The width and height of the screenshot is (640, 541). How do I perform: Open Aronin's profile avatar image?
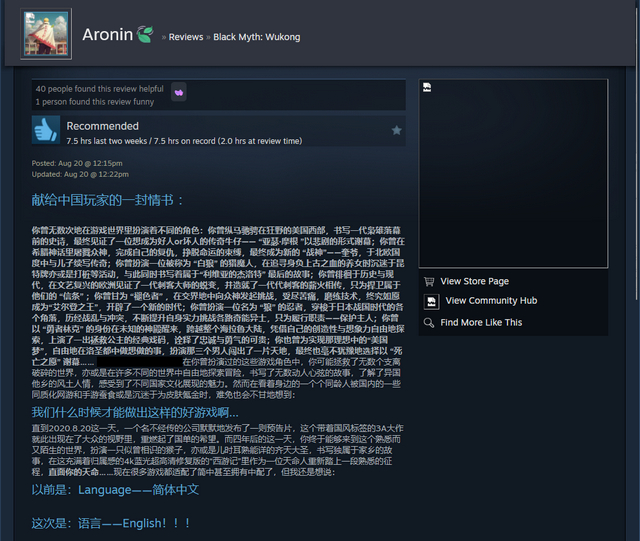(x=46, y=34)
